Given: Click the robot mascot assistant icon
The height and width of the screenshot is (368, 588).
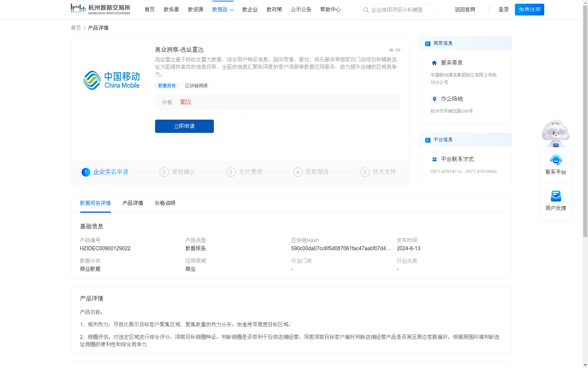Looking at the screenshot, I should [x=556, y=133].
